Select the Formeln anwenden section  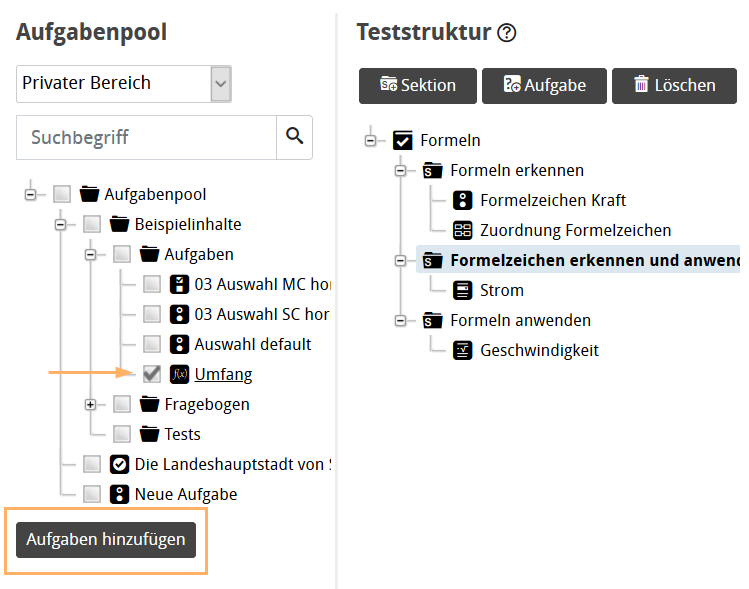[x=520, y=321]
